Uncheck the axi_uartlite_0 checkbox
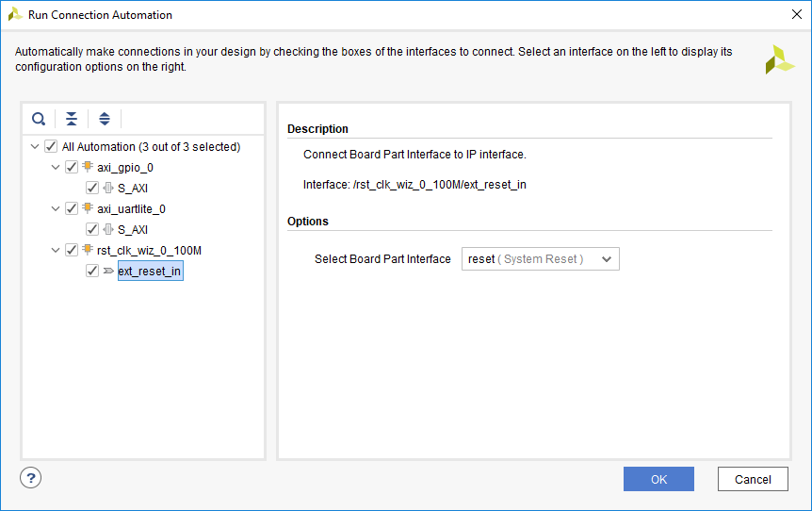812x511 pixels. click(72, 208)
